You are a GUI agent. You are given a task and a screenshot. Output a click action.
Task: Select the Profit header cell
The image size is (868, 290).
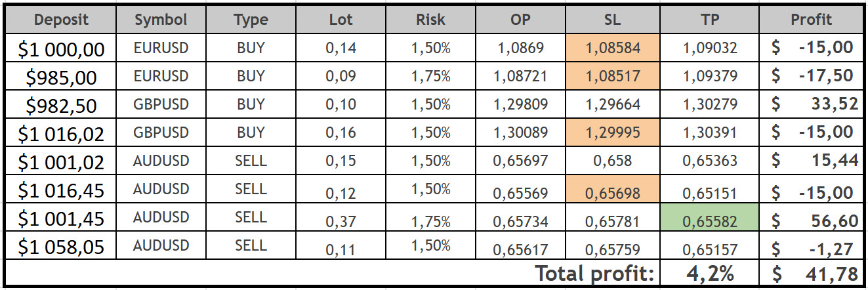pos(811,20)
